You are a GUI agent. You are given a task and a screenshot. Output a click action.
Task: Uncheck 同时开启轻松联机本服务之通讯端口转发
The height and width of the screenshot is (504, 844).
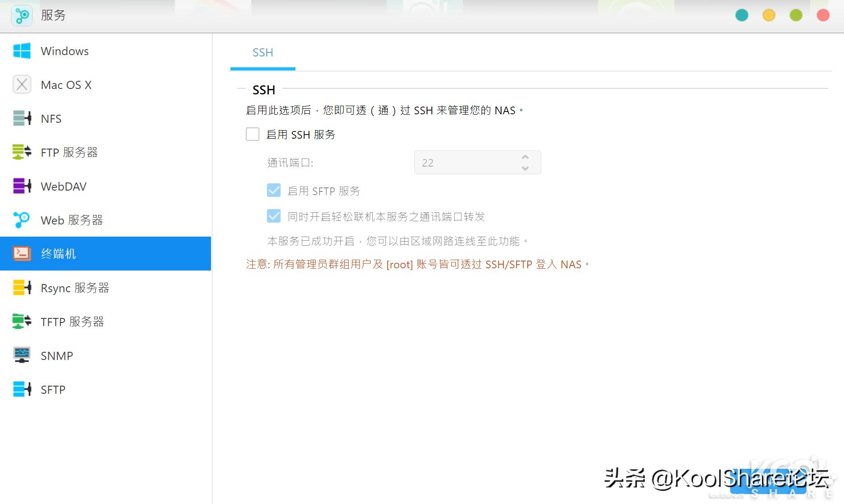[274, 216]
